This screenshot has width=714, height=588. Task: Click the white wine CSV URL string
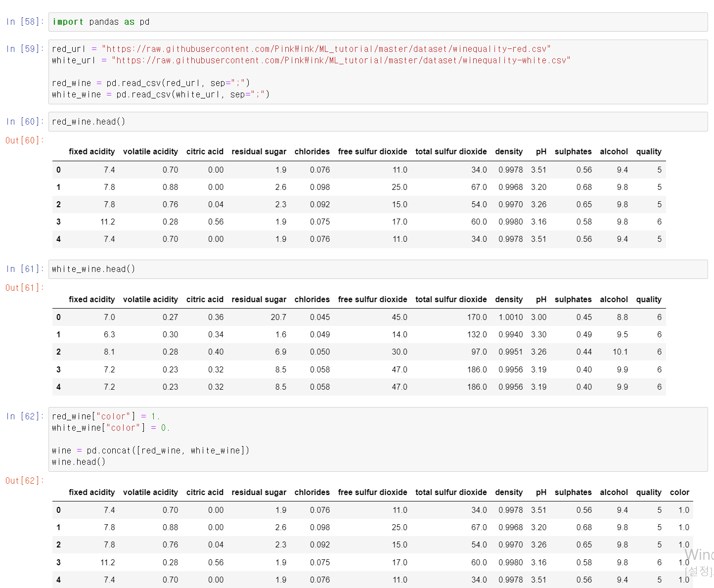(x=341, y=60)
